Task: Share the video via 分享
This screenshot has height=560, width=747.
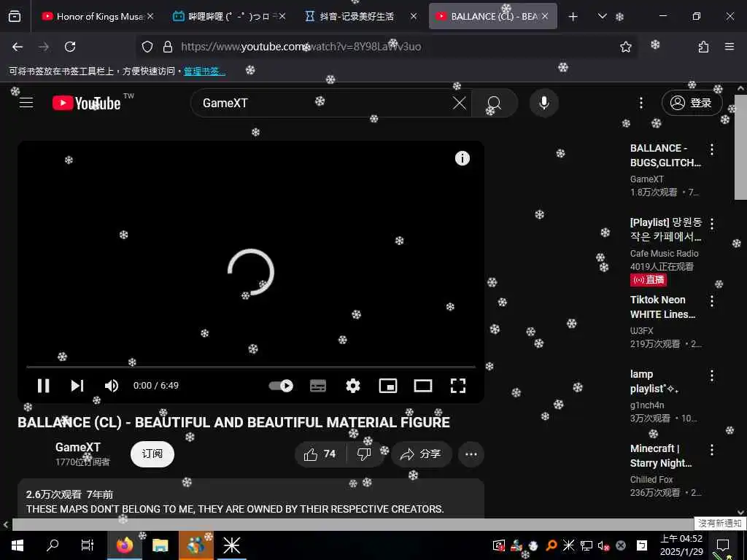Action: 421,454
